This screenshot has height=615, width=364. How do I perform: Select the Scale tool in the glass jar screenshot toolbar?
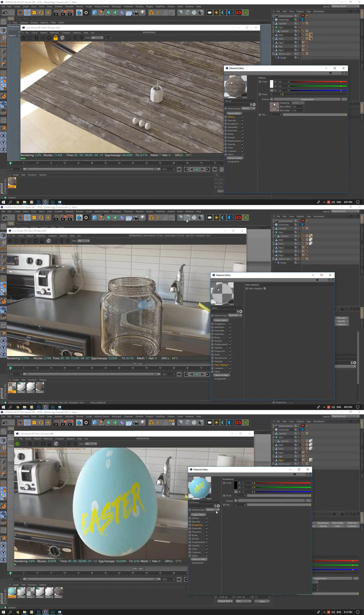34,218
